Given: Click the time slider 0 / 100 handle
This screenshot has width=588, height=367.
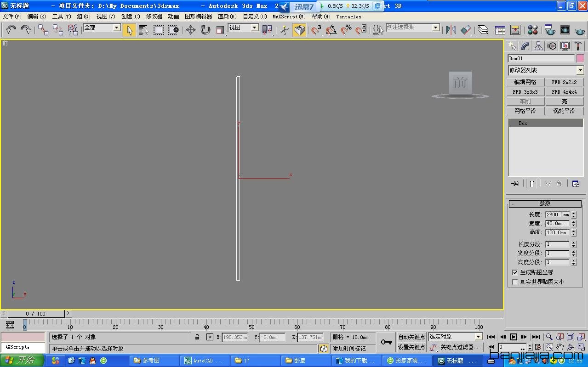Looking at the screenshot, I should click(36, 314).
